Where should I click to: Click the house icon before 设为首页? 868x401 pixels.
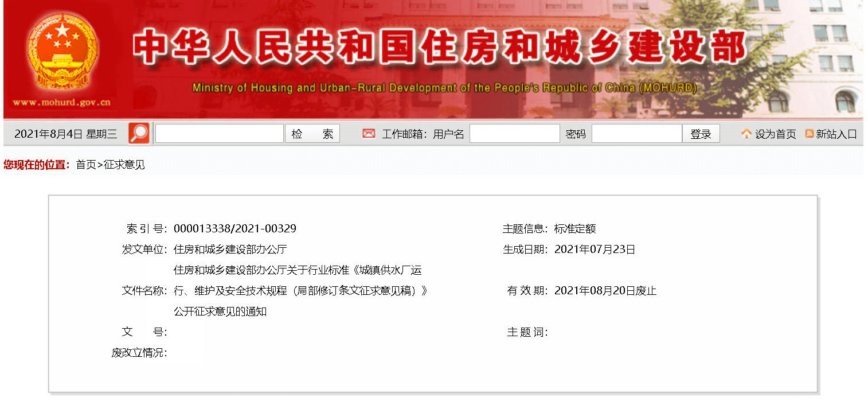[x=746, y=134]
